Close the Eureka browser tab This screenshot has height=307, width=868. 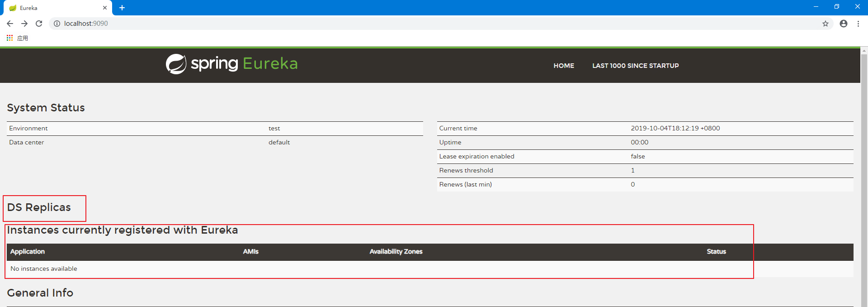[x=105, y=8]
